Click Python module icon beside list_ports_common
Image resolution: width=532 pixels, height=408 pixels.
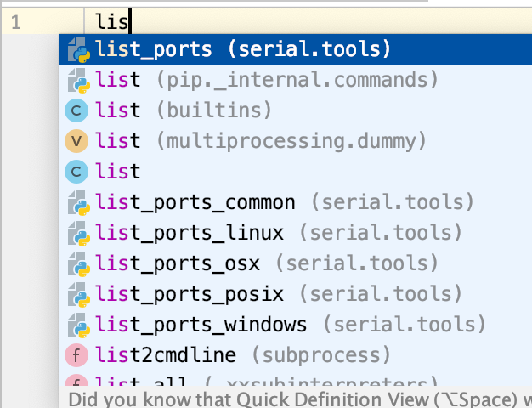tap(79, 203)
